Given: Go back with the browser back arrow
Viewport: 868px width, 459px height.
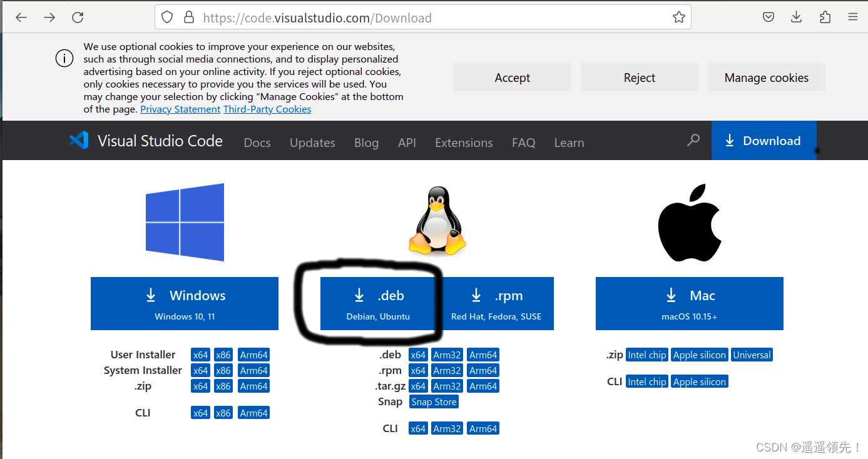Looking at the screenshot, I should tap(21, 18).
